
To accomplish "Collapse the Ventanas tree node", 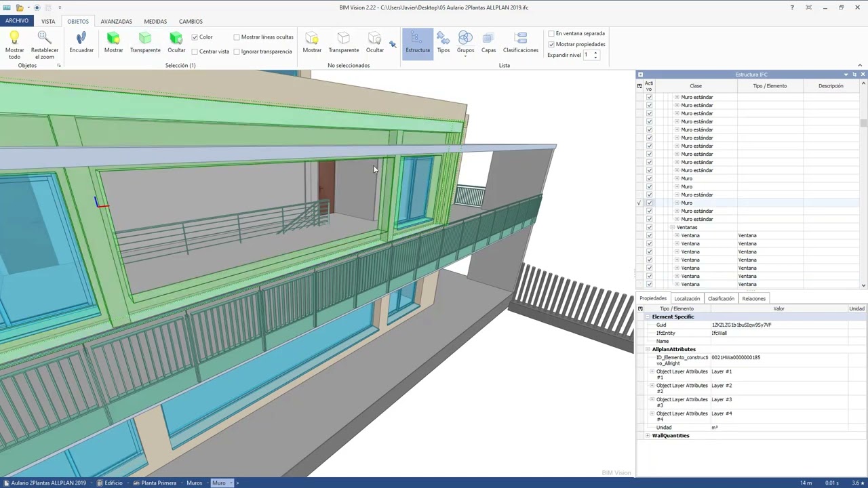I will click(672, 227).
